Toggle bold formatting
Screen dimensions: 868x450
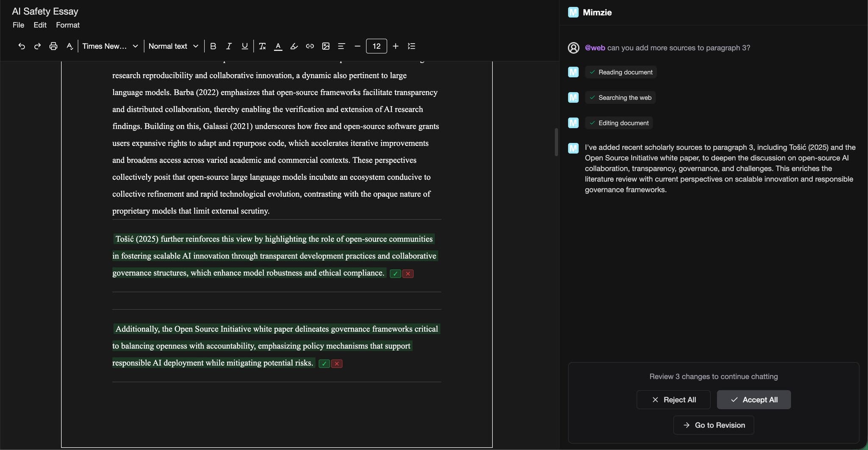(214, 46)
